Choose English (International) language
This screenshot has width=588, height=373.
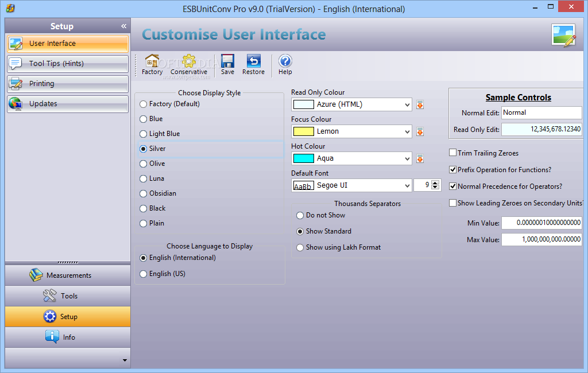(x=143, y=258)
